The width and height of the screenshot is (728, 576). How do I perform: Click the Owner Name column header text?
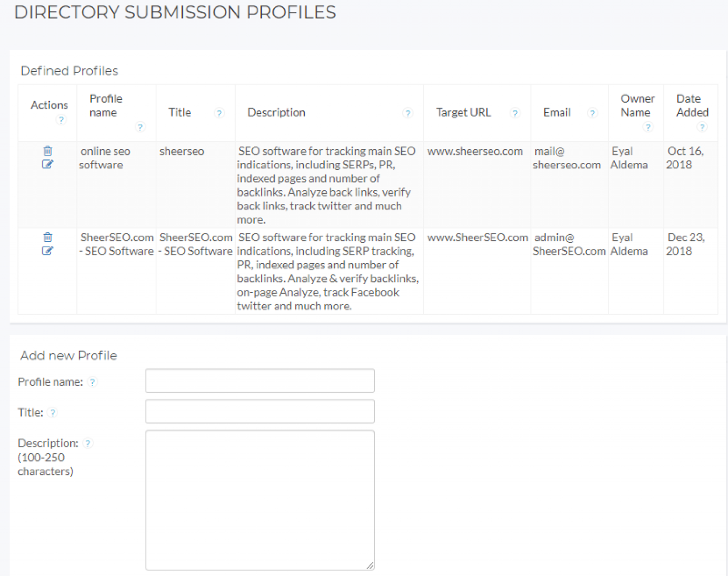[x=637, y=106]
